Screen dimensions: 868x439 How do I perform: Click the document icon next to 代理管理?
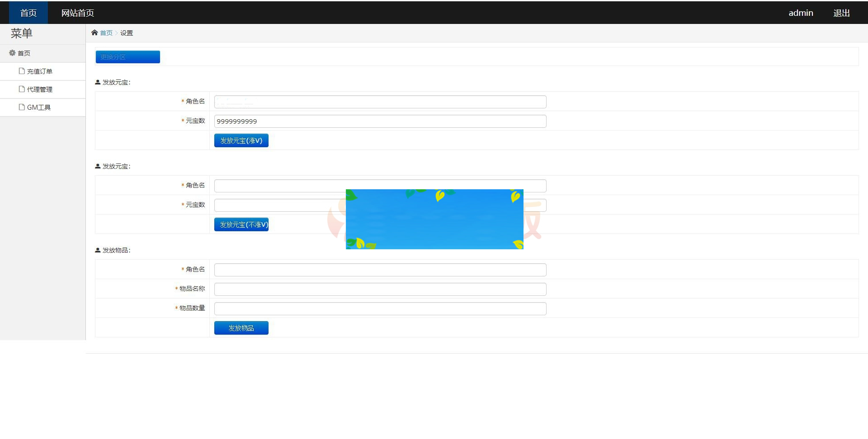21,89
